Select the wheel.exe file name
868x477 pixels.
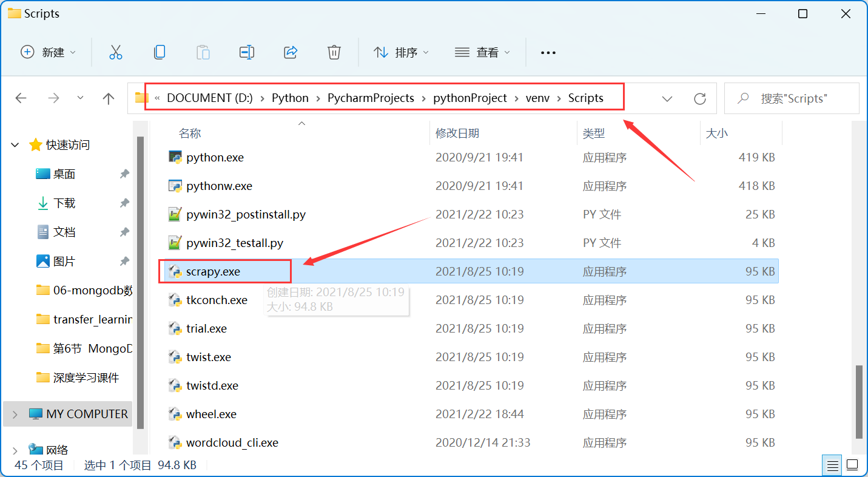coord(211,414)
